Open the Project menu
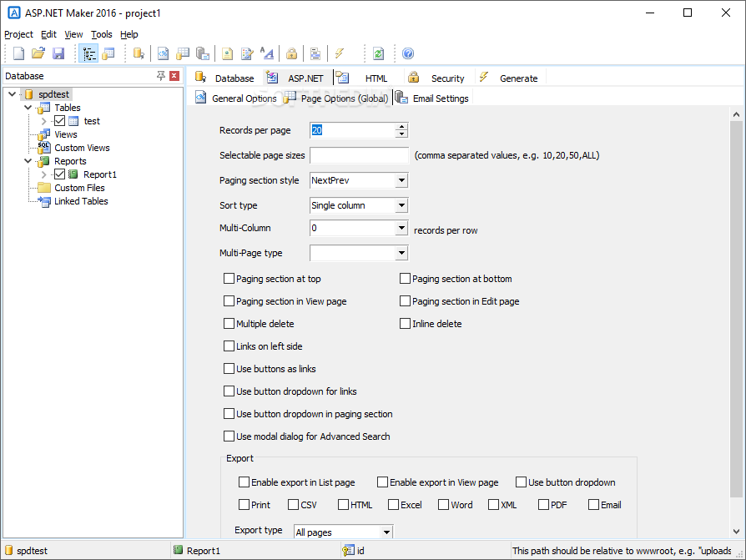The height and width of the screenshot is (560, 746). pos(18,34)
